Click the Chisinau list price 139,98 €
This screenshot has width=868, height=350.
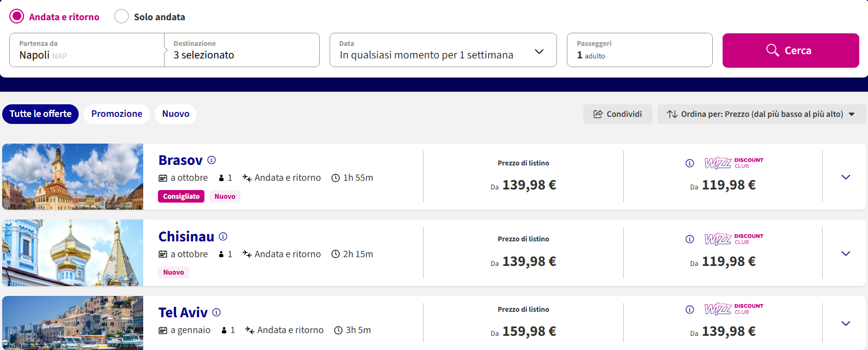(529, 262)
